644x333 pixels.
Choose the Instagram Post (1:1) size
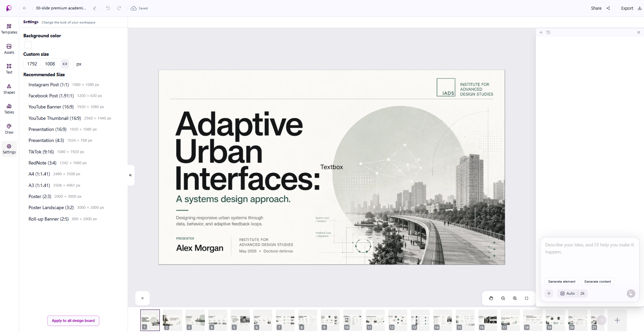click(x=64, y=85)
